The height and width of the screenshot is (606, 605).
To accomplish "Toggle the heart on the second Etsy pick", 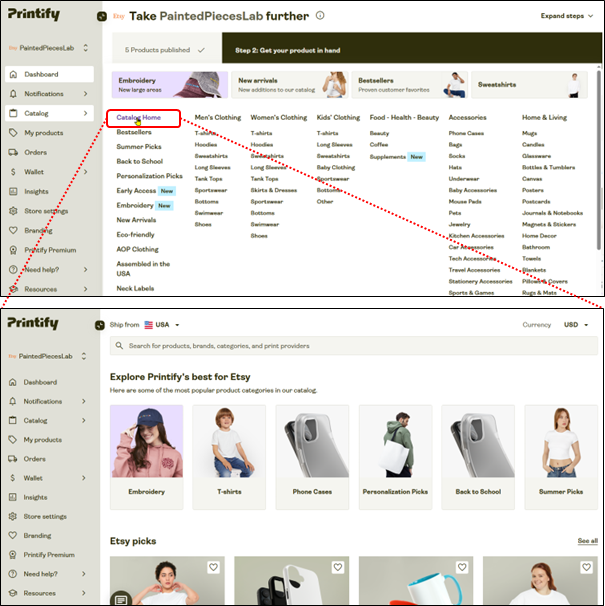I will tap(338, 568).
